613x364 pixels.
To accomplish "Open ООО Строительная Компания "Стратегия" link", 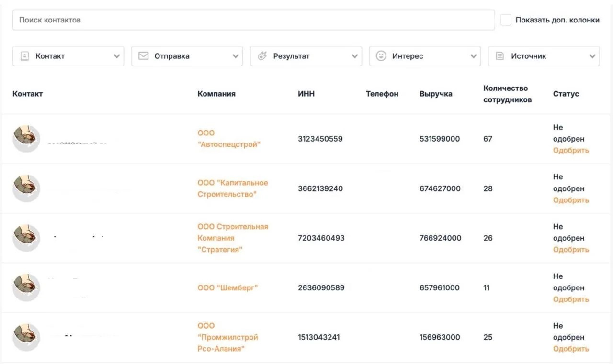I will [x=233, y=238].
